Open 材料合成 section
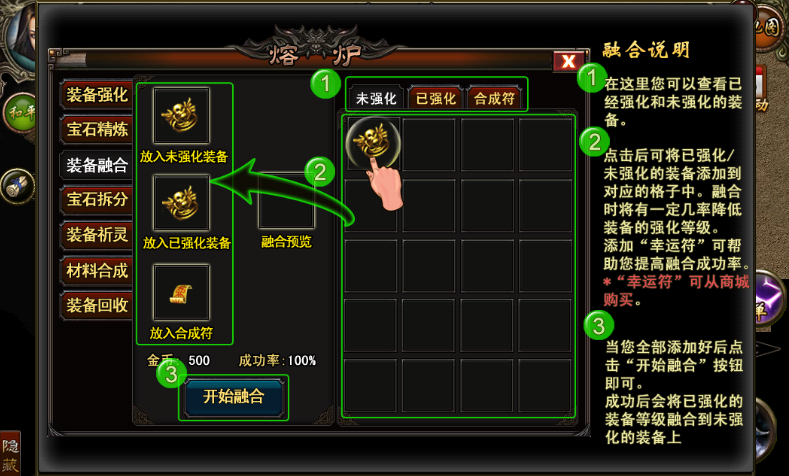This screenshot has height=476, width=789. tap(97, 271)
